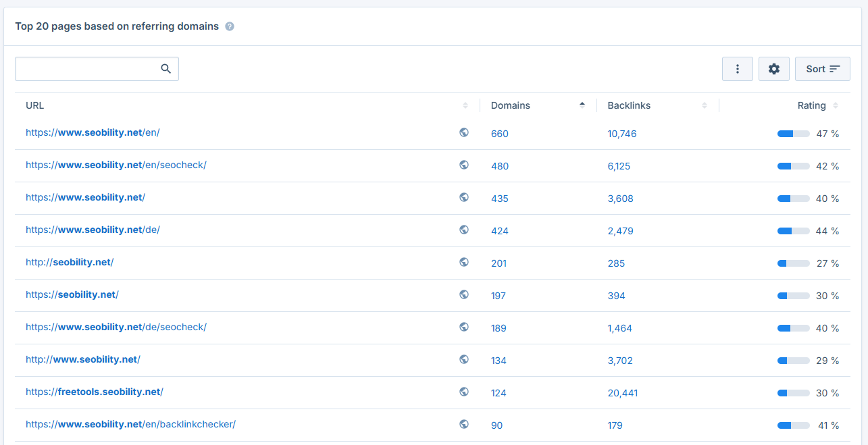Select the Domains column header
Image resolution: width=868 pixels, height=445 pixels.
tap(510, 105)
